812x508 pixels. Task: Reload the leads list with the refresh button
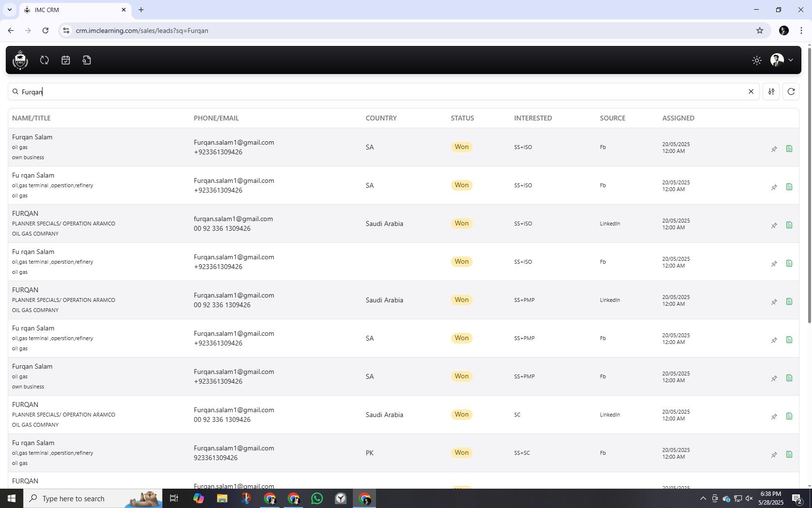791,91
